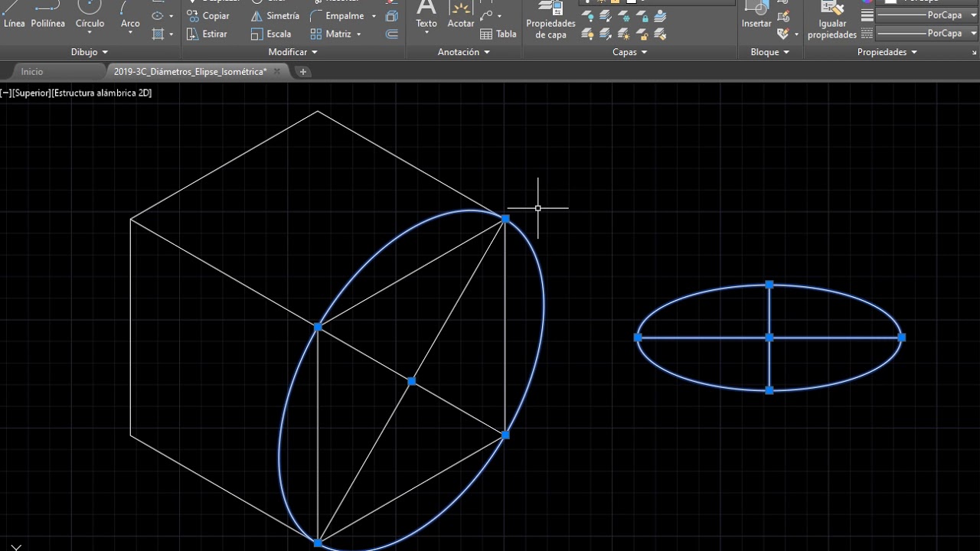Click the leftmost grip of the small ellipse

pyautogui.click(x=638, y=337)
